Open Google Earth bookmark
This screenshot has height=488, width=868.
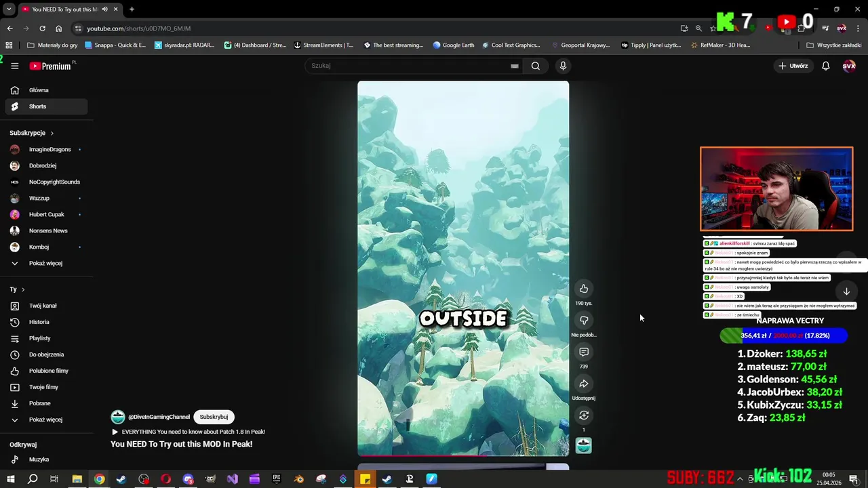(454, 45)
